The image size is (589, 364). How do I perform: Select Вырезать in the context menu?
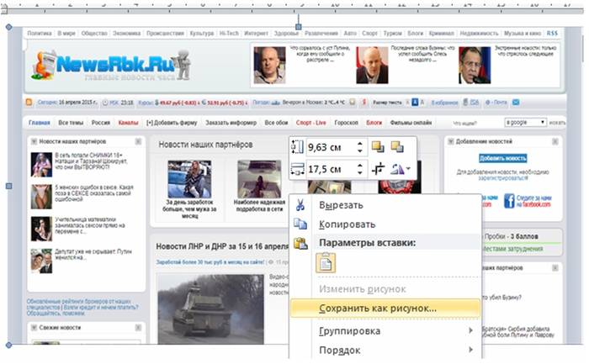click(x=341, y=204)
